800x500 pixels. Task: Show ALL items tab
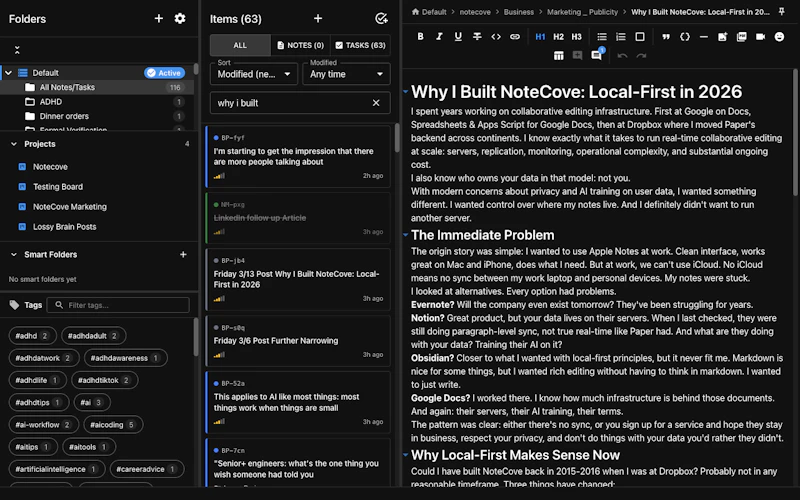point(240,45)
